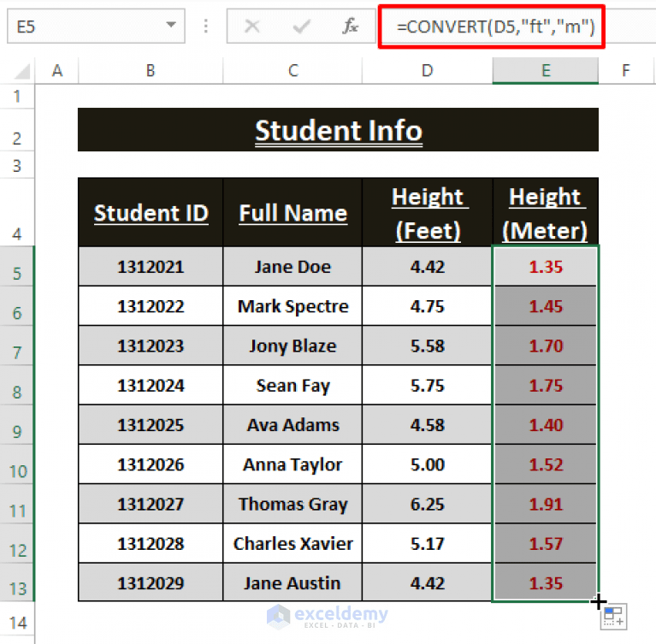
Task: Select column C header
Action: [293, 71]
